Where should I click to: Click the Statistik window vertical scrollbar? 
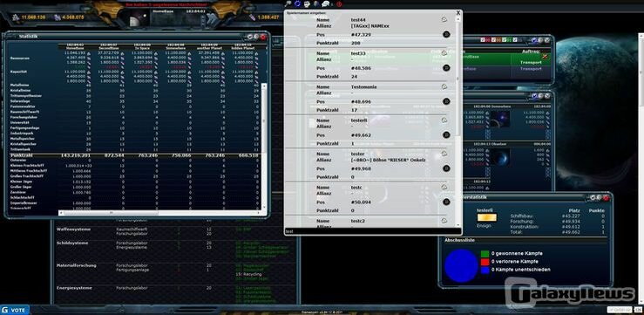(264, 147)
